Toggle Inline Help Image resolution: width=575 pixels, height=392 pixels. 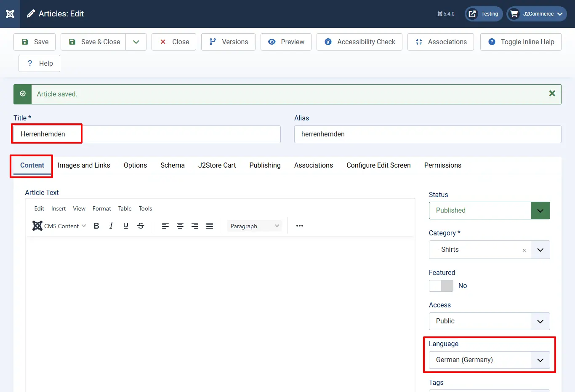521,42
